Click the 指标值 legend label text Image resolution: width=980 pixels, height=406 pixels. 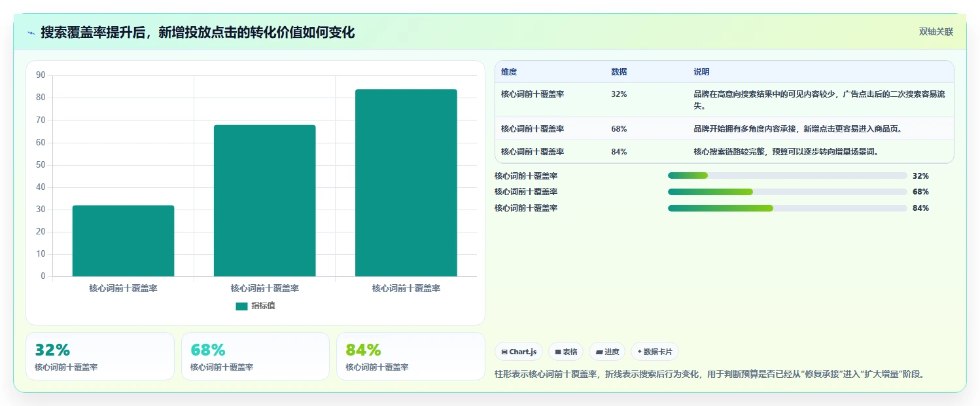pyautogui.click(x=263, y=306)
